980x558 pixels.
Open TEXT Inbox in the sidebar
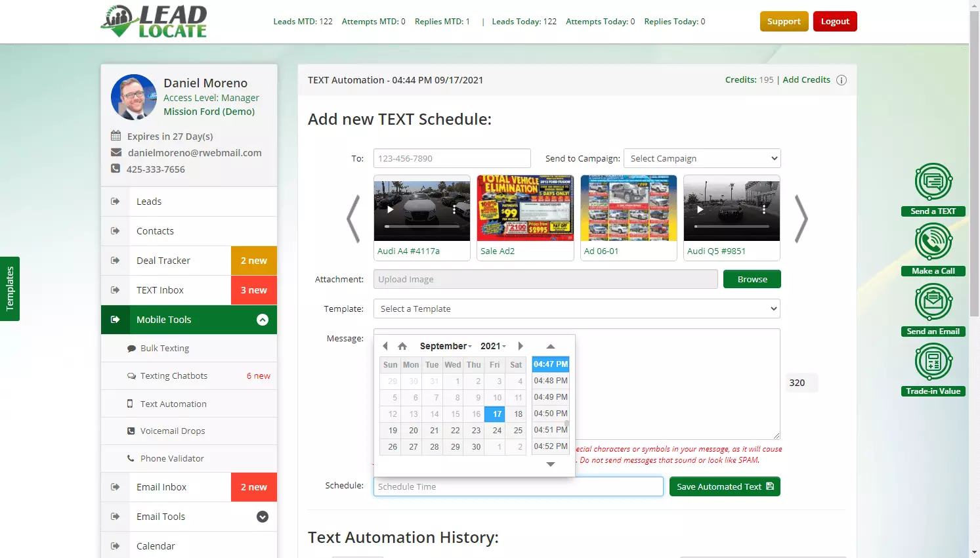click(189, 290)
